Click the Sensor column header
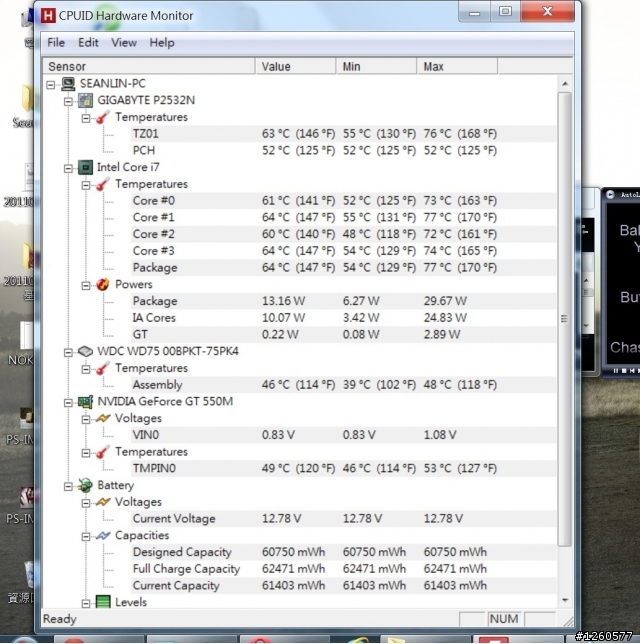The height and width of the screenshot is (644, 640). [x=149, y=67]
